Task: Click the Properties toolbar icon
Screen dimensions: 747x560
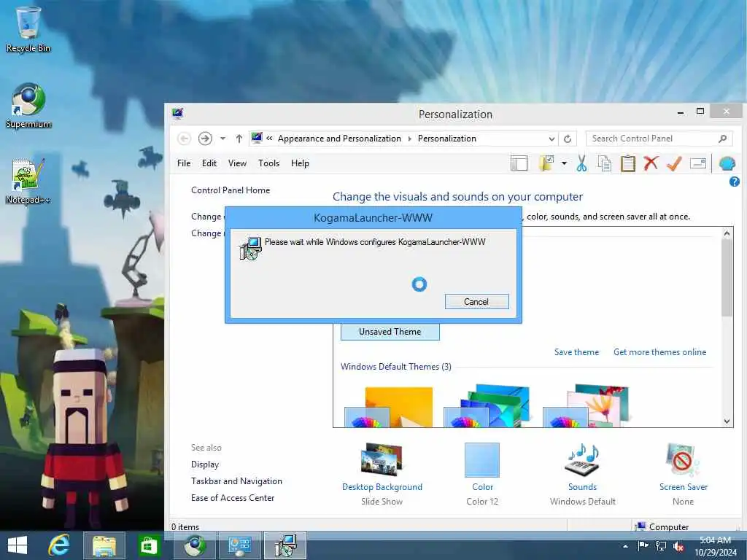Action: 698,163
